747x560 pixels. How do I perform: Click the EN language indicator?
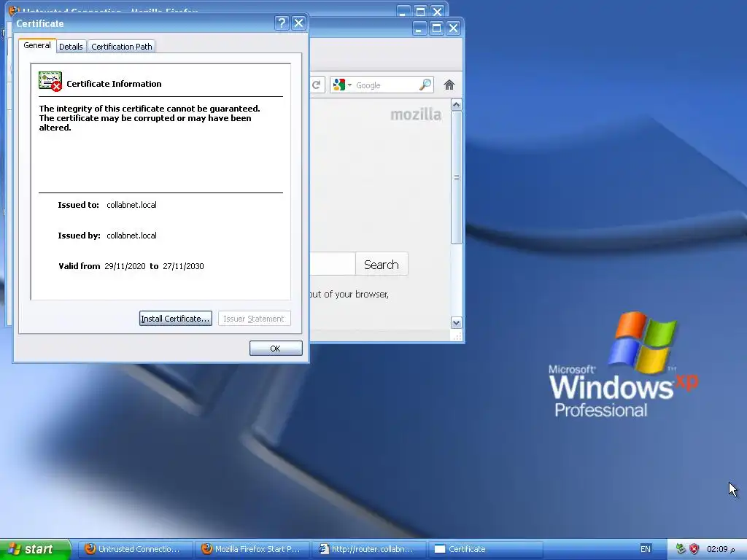pyautogui.click(x=646, y=549)
